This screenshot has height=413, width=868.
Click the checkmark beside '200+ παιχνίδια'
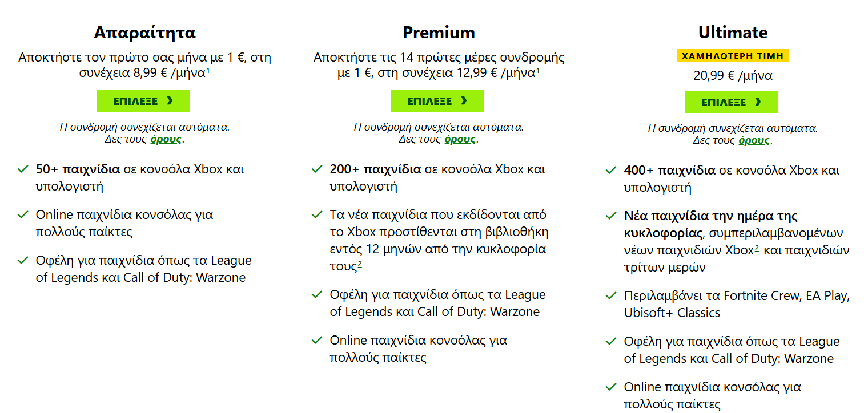pos(317,169)
